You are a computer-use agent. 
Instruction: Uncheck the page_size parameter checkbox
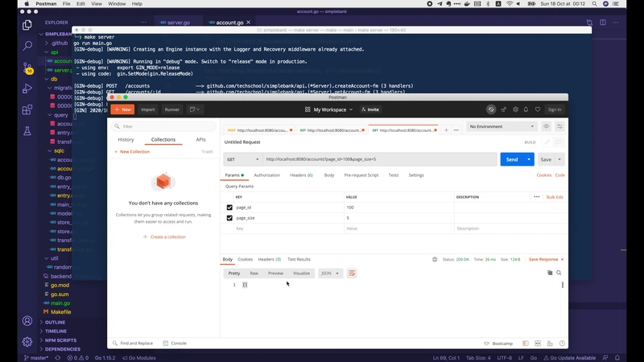[x=230, y=218]
